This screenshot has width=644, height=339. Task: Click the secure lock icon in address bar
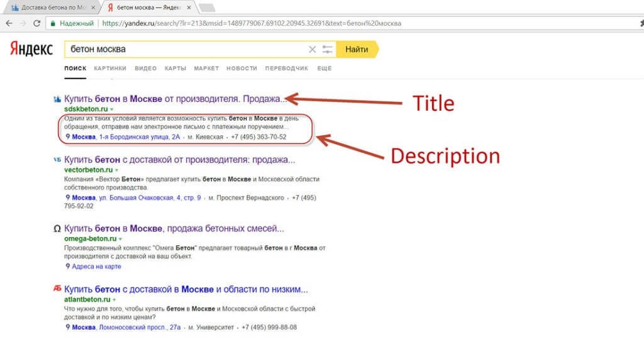[53, 23]
